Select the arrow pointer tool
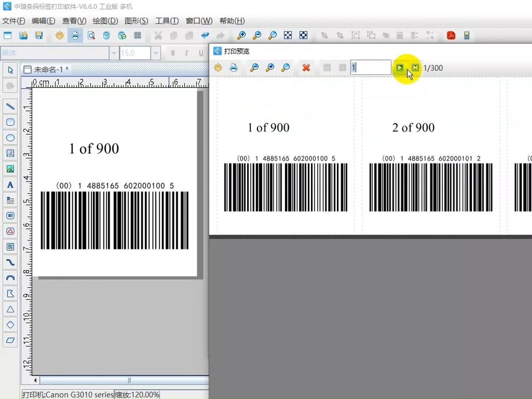Viewport: 532px width, 399px height. (x=10, y=70)
